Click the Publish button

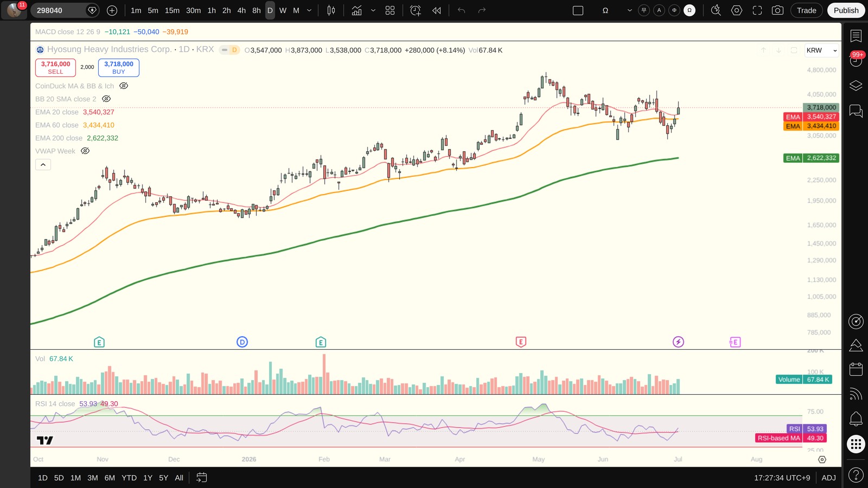[846, 10]
